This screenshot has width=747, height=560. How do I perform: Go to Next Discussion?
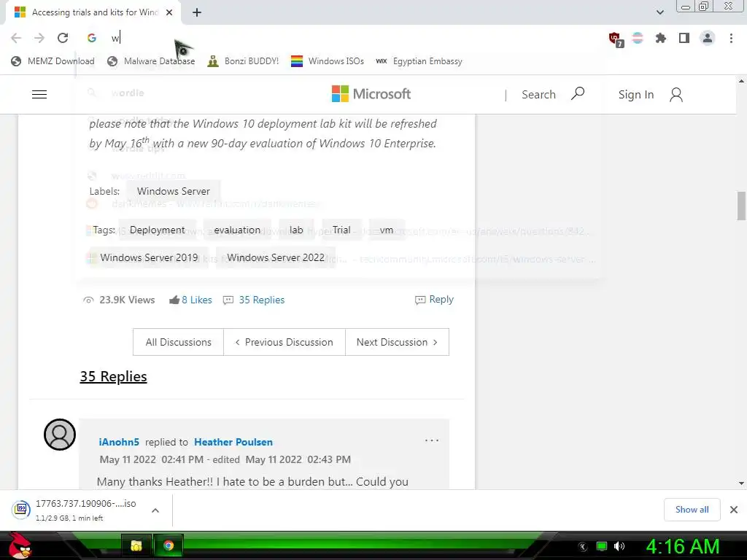pos(397,342)
